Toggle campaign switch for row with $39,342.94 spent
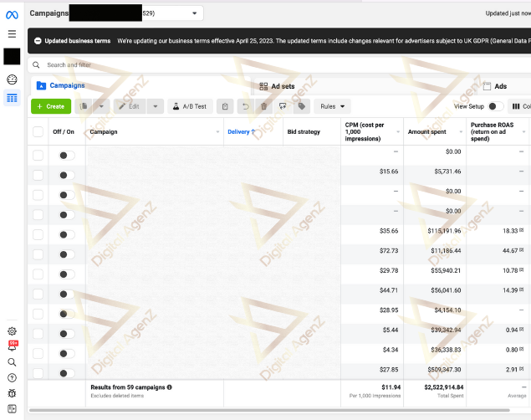Screen dimensions: 531x420 click(66, 334)
